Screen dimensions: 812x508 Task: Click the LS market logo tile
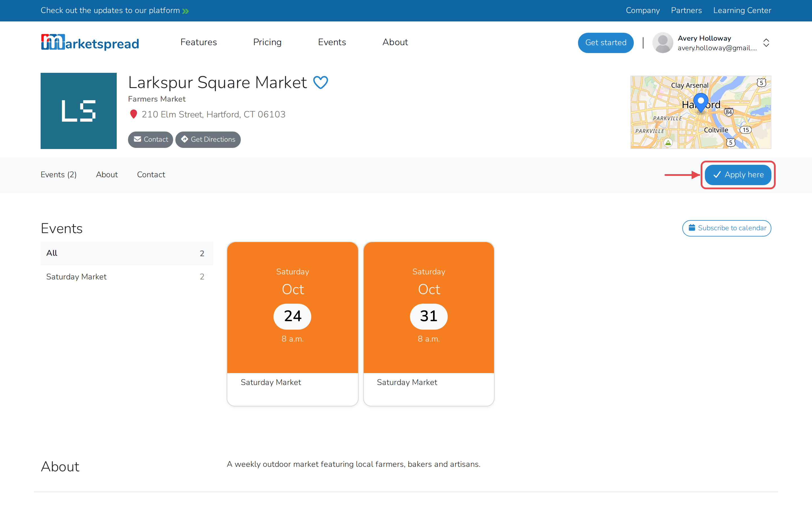pyautogui.click(x=78, y=111)
